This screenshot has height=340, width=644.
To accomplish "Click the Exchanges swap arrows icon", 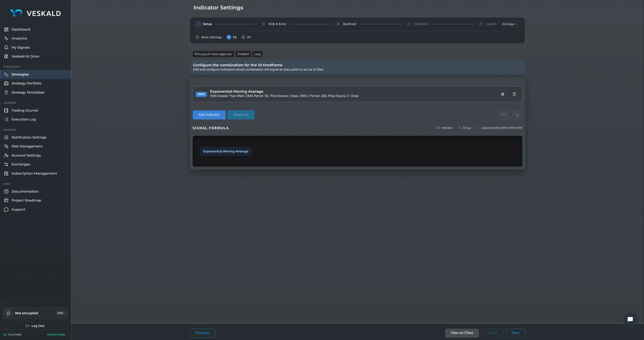I will tap(6, 164).
